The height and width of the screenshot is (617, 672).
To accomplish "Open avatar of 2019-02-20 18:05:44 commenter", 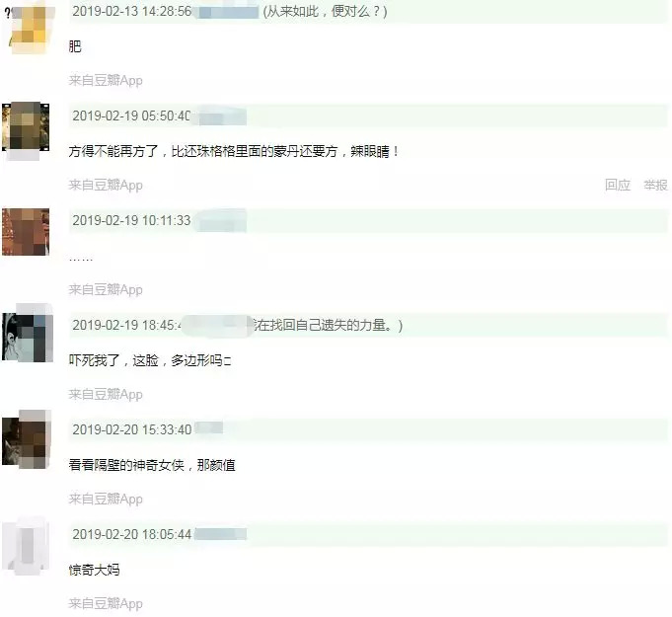I will [x=26, y=546].
